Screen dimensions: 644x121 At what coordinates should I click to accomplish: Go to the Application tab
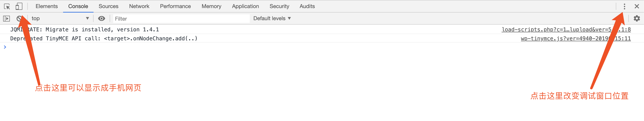click(245, 6)
